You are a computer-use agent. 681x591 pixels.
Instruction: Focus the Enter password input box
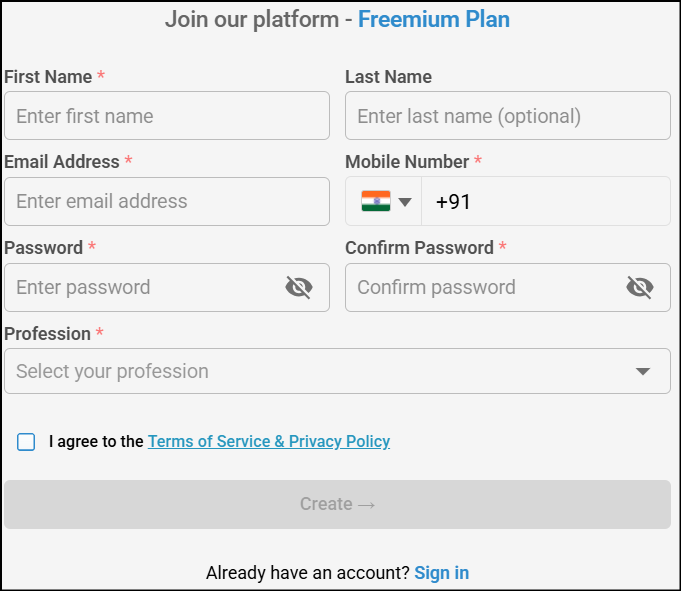(145, 288)
